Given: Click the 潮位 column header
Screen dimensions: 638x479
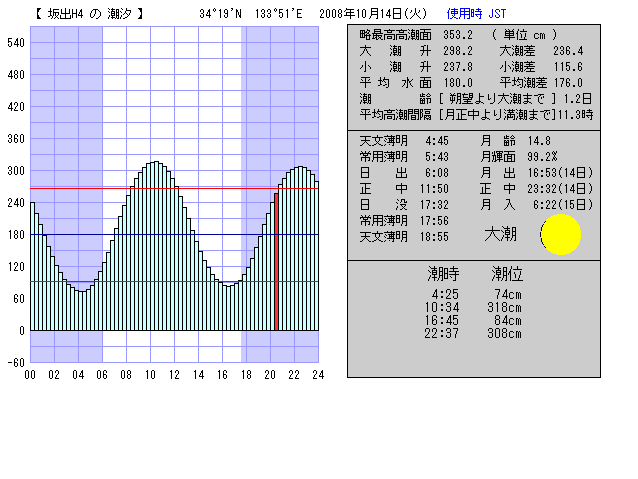Looking at the screenshot, I should tap(507, 274).
